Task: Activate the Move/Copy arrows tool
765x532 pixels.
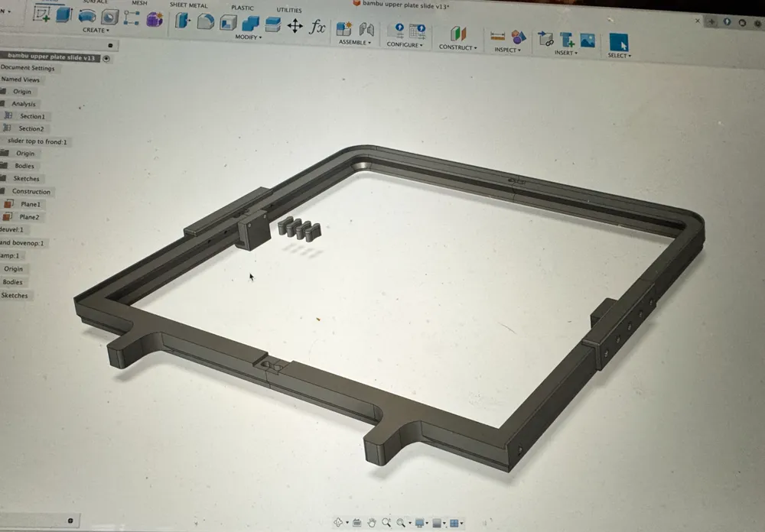Action: [295, 26]
